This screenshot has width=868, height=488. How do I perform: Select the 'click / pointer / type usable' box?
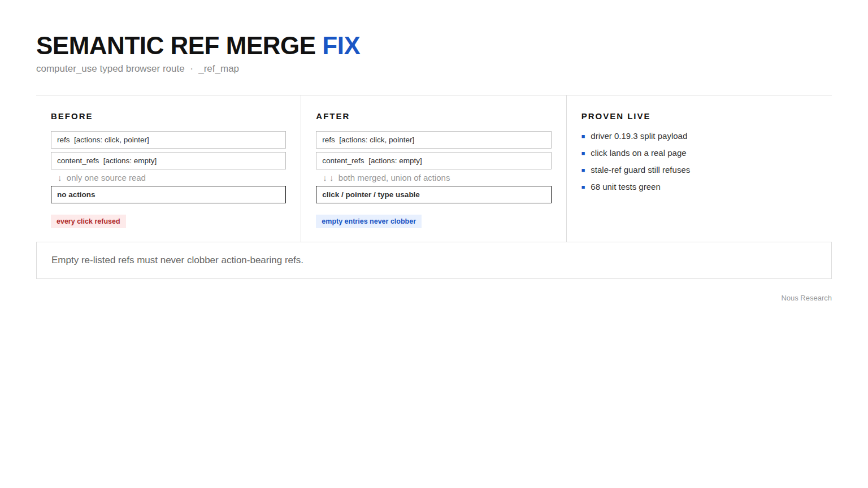click(x=433, y=195)
